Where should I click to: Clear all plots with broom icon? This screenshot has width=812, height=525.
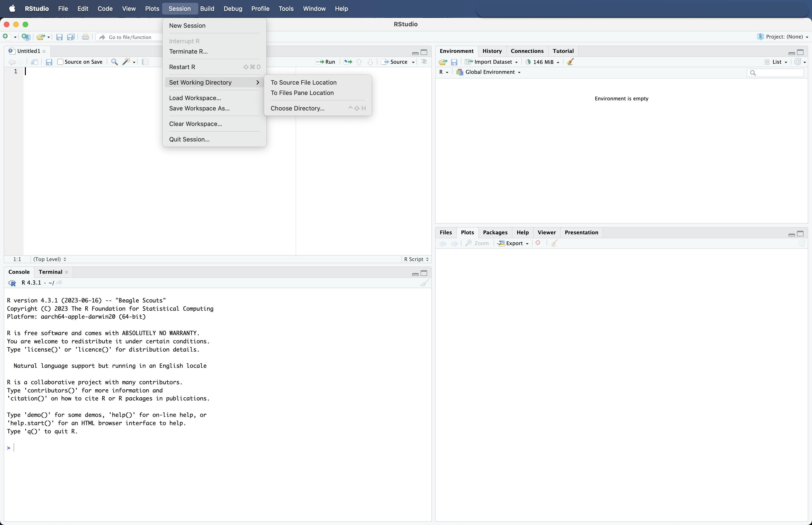(x=554, y=243)
